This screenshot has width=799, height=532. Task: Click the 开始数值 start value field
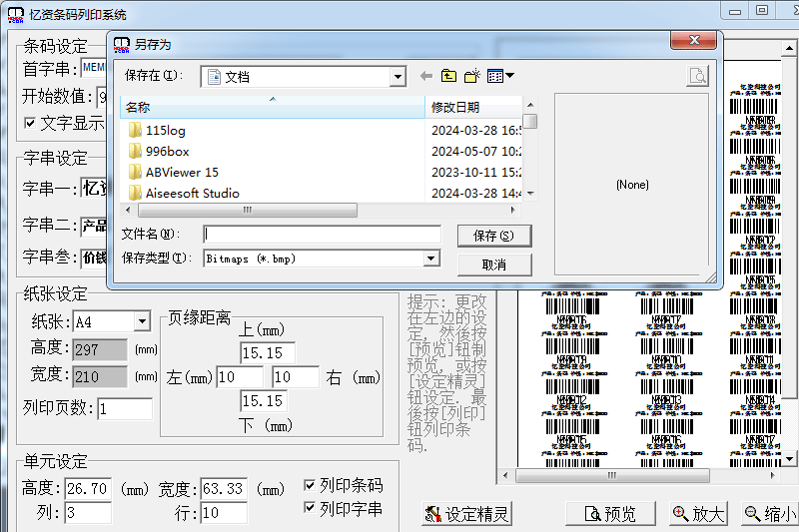click(x=102, y=96)
